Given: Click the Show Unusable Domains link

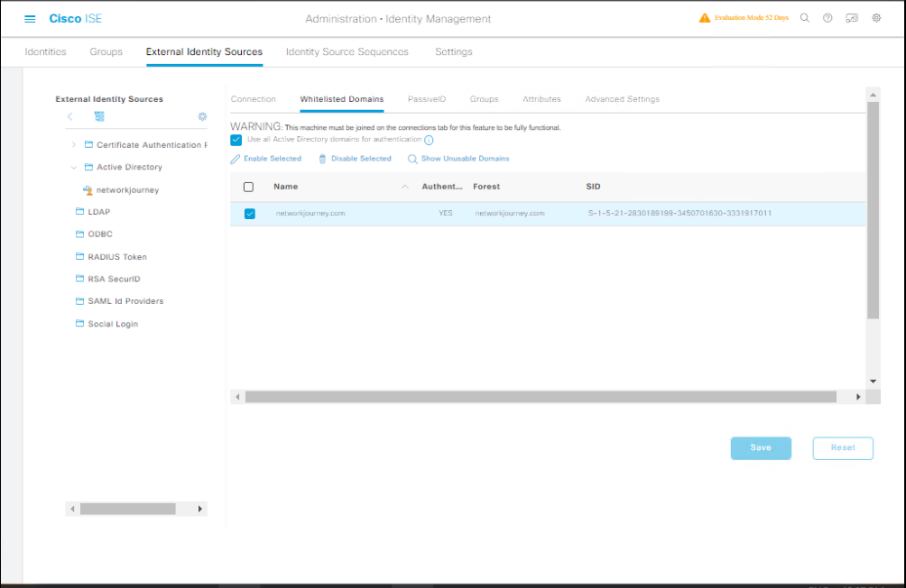Looking at the screenshot, I should click(465, 159).
